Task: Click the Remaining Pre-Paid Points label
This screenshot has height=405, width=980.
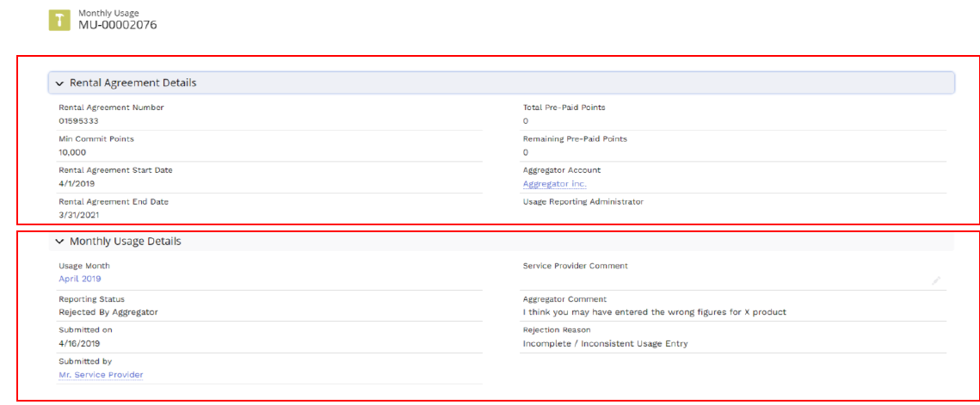Action: (575, 138)
